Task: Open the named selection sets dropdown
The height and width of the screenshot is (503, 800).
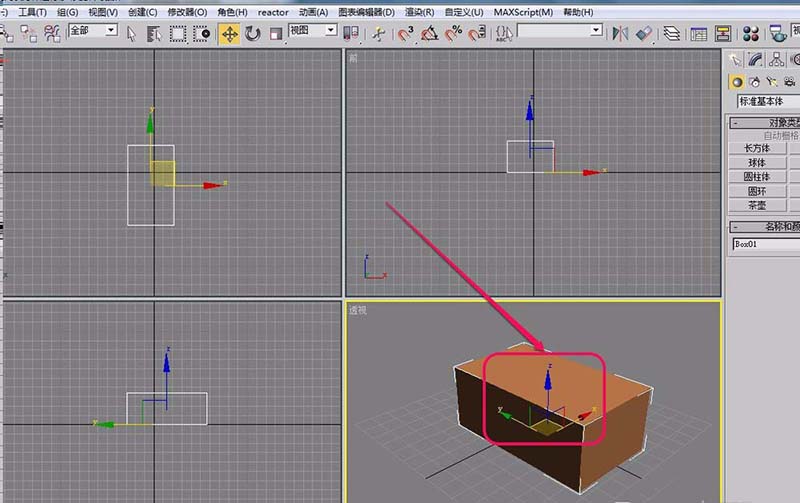Action: (560, 31)
